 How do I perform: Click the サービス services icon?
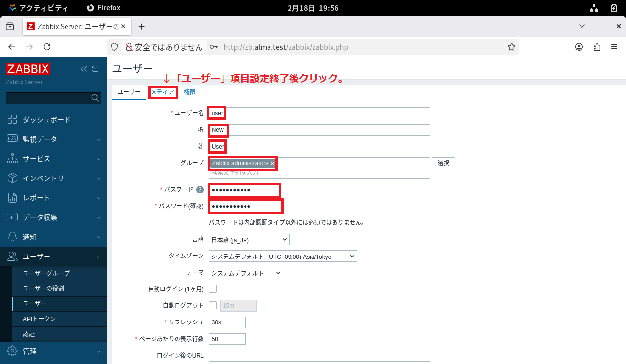tap(12, 159)
